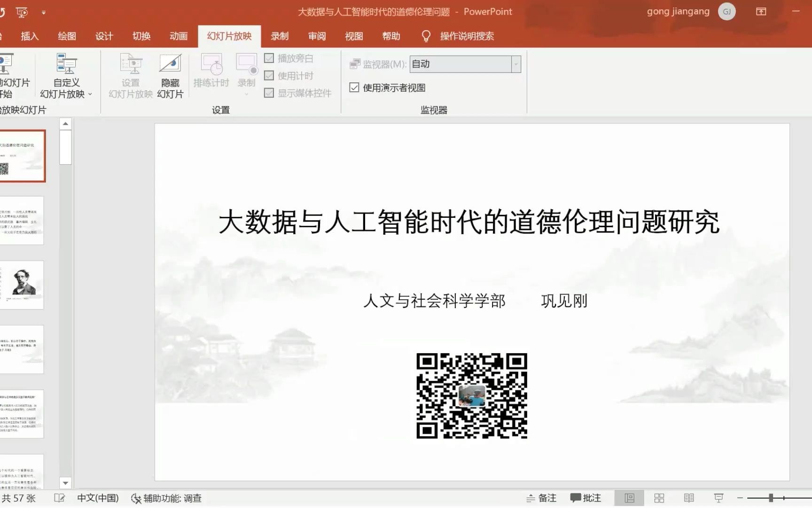The height and width of the screenshot is (508, 812).
Task: Expand the quick access toolbar customize arrow
Action: click(44, 12)
